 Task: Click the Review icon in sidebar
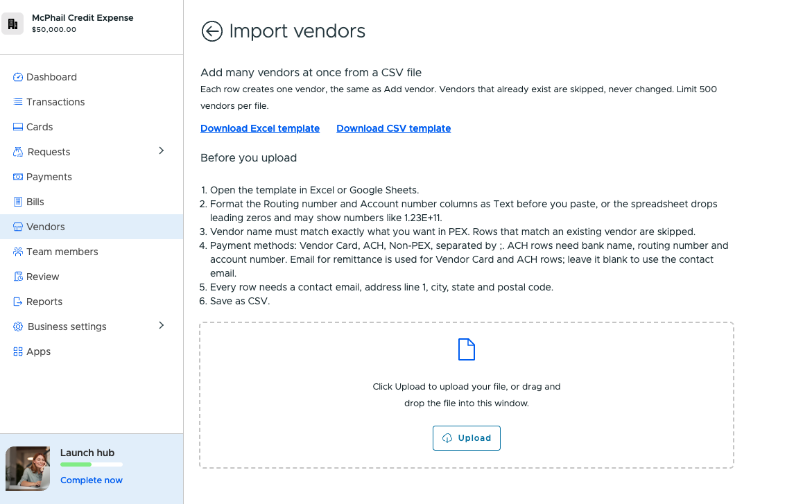click(x=17, y=277)
